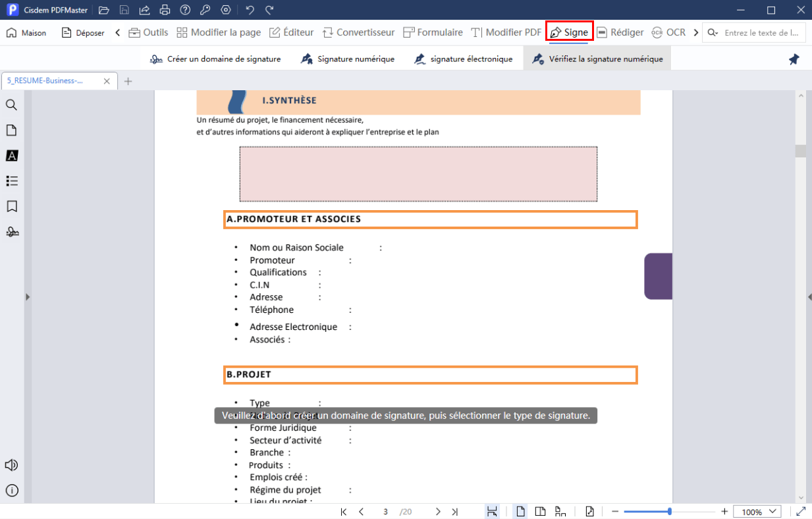The width and height of the screenshot is (812, 519).
Task: Open the 100% zoom dropdown
Action: 757,512
